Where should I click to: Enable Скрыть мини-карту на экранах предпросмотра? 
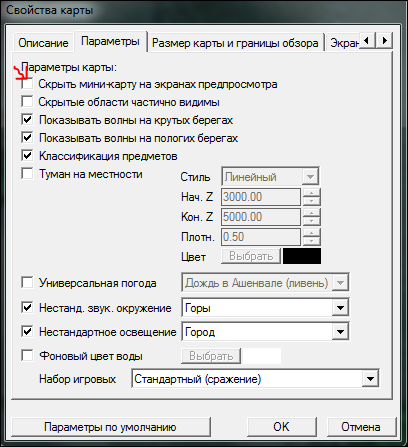[27, 83]
